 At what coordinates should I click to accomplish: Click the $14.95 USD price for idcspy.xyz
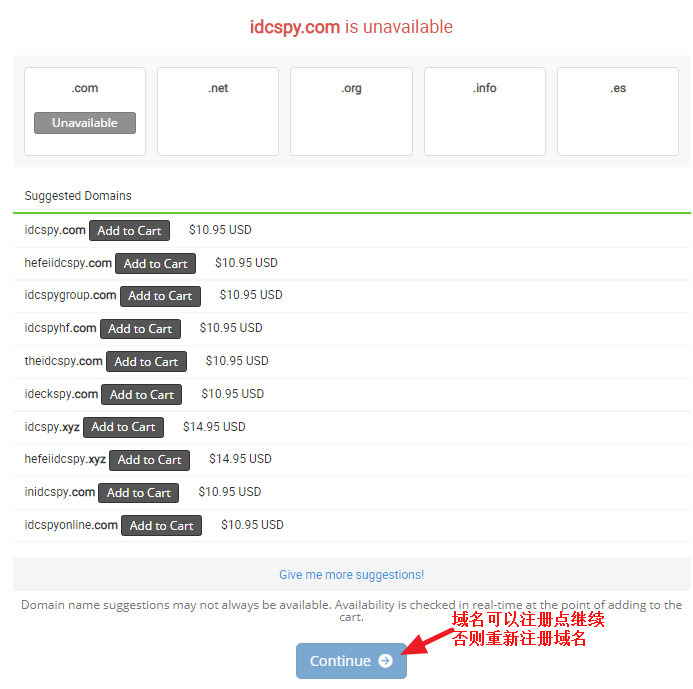[214, 427]
